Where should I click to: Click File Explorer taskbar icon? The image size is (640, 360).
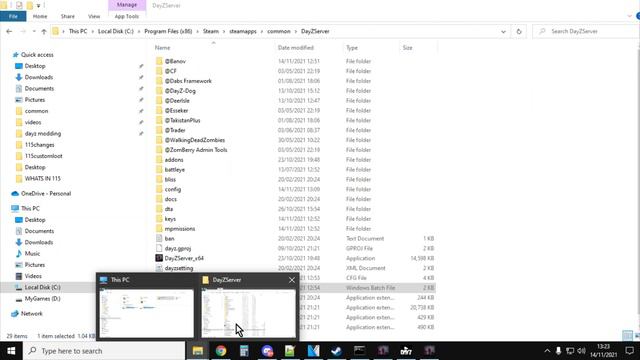(198, 351)
